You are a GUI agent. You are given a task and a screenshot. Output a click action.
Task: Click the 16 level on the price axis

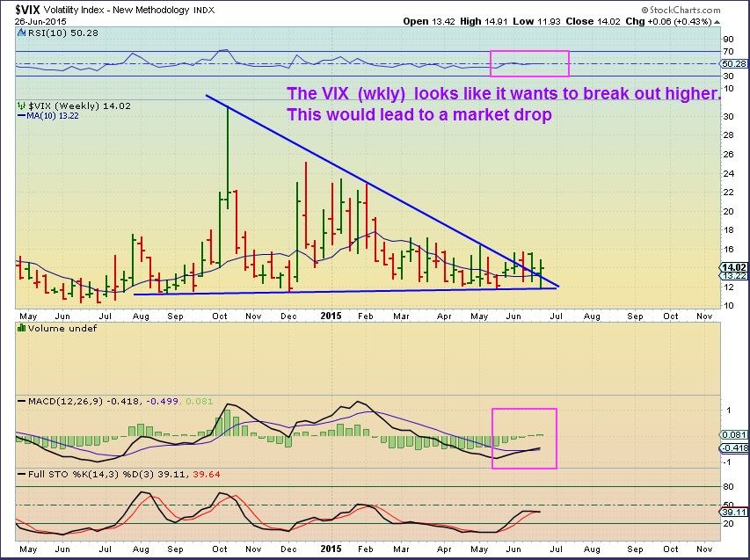click(729, 249)
